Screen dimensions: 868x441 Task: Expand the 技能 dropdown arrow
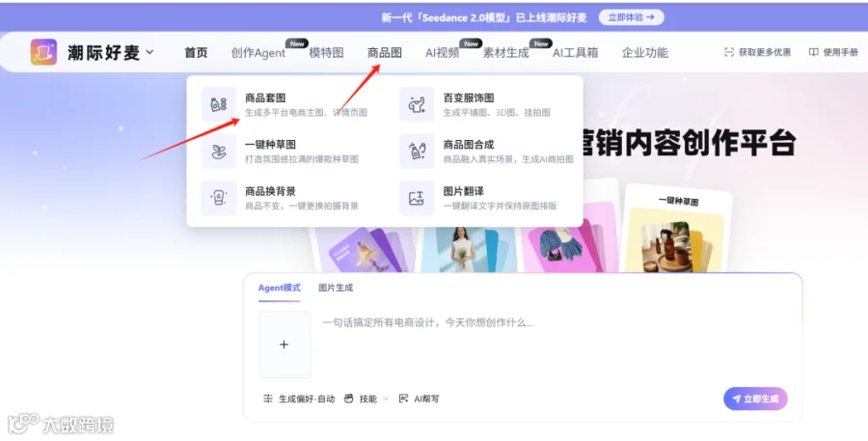tap(386, 399)
